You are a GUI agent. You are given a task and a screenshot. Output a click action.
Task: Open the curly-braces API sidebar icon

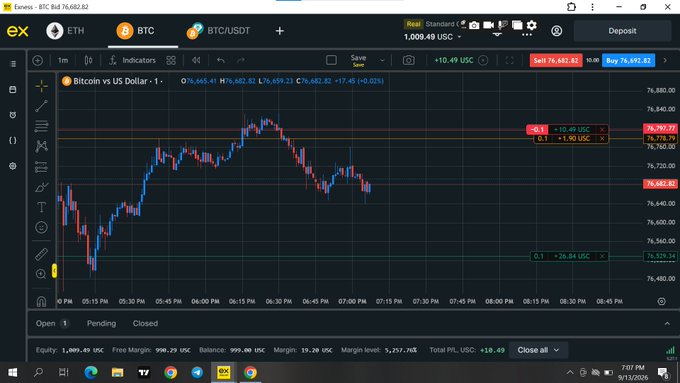click(x=13, y=140)
